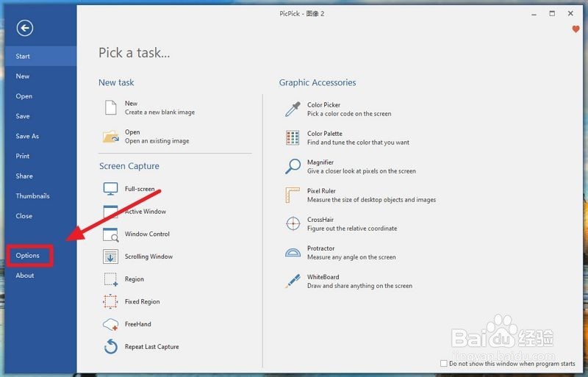Close the PicPick window
Viewport: 588px width, 377px height.
[570, 13]
